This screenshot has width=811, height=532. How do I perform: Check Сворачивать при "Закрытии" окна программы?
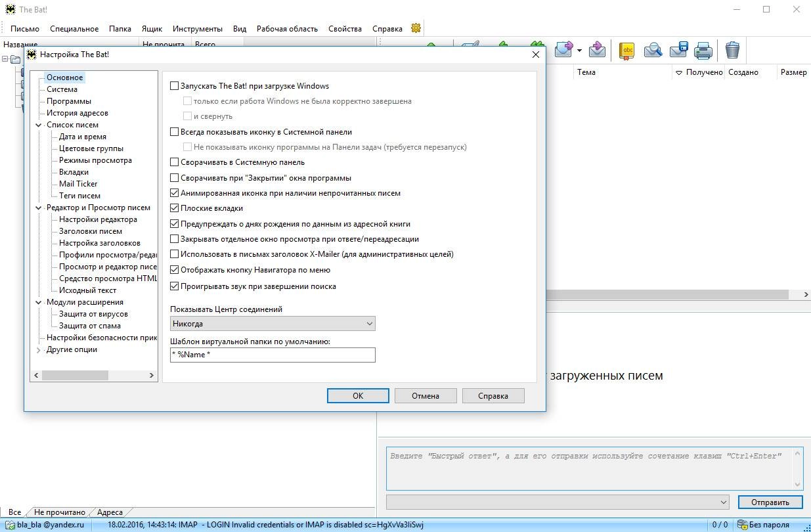tap(175, 178)
